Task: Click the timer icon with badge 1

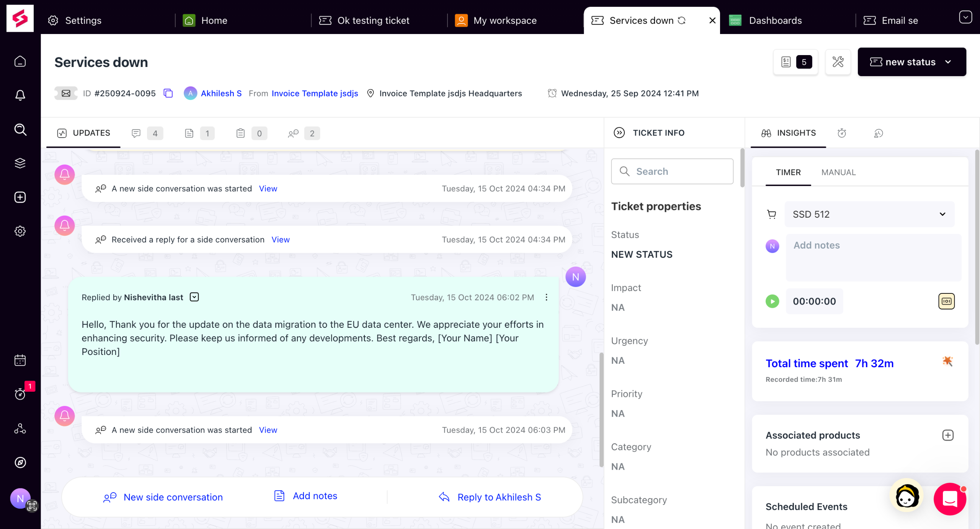Action: (20, 394)
